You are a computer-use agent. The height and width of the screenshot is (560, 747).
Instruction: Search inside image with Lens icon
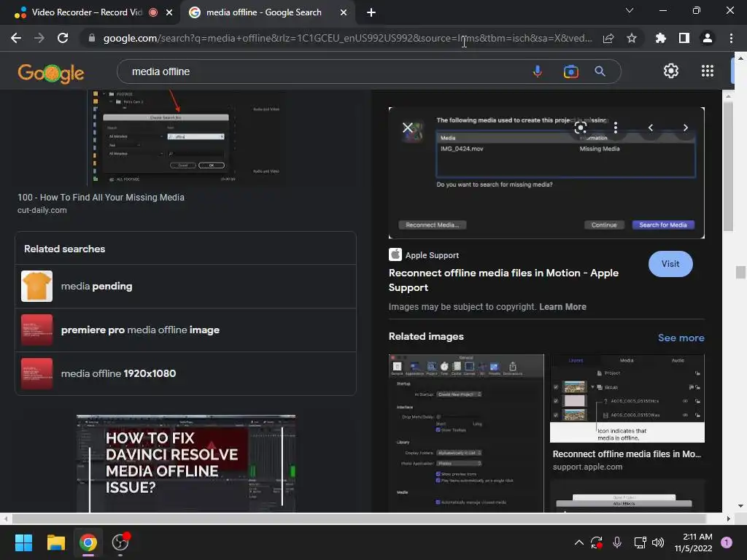(x=580, y=128)
